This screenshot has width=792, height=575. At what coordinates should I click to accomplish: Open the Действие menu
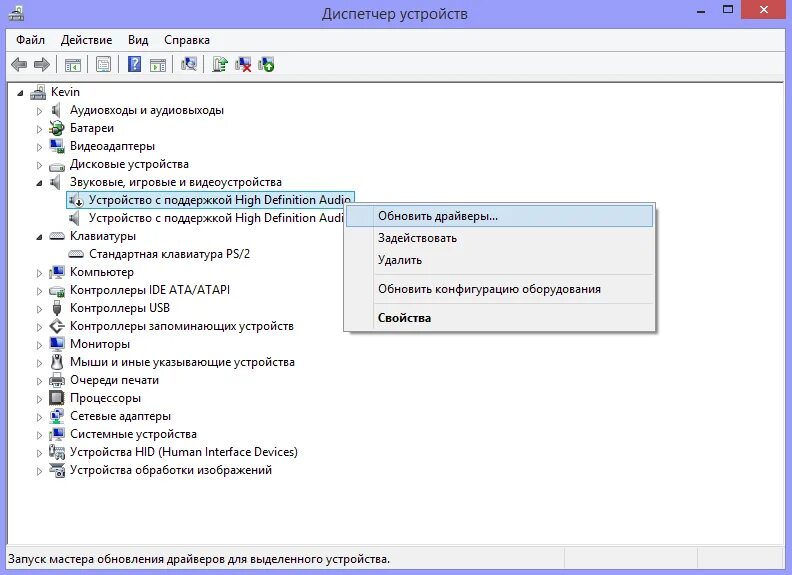coord(86,40)
